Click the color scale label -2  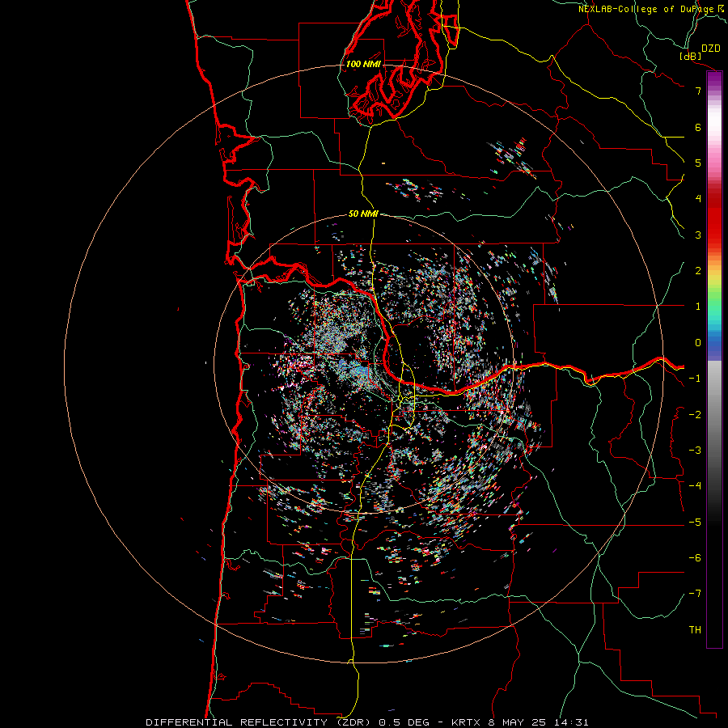click(x=695, y=415)
